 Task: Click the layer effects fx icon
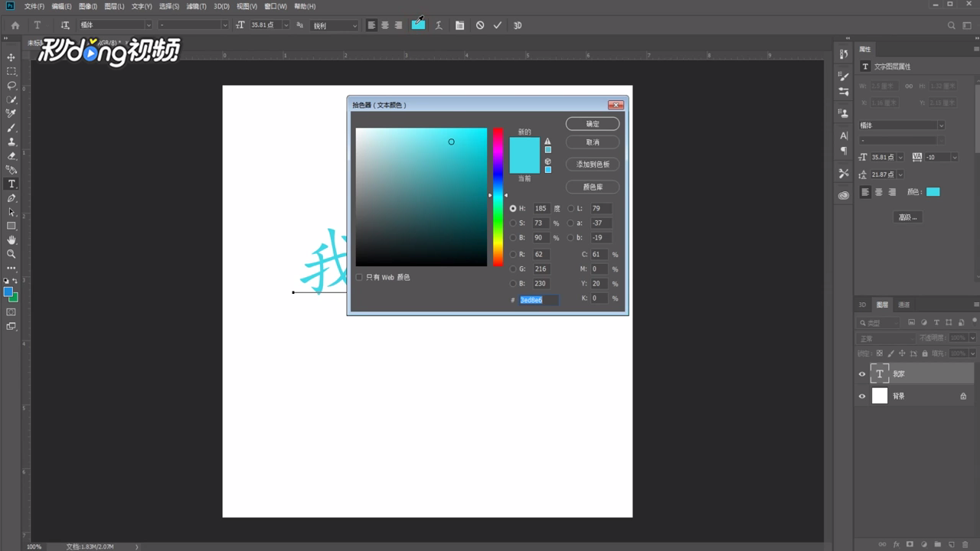(x=896, y=544)
